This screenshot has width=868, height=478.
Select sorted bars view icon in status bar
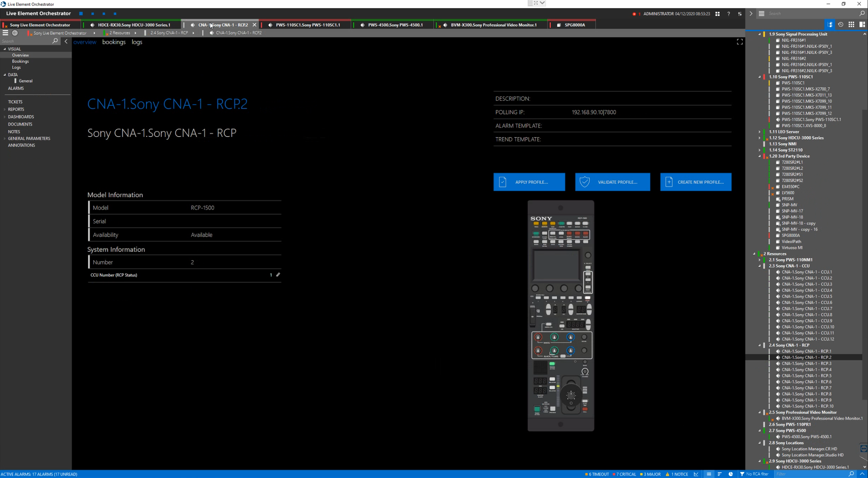click(x=720, y=474)
